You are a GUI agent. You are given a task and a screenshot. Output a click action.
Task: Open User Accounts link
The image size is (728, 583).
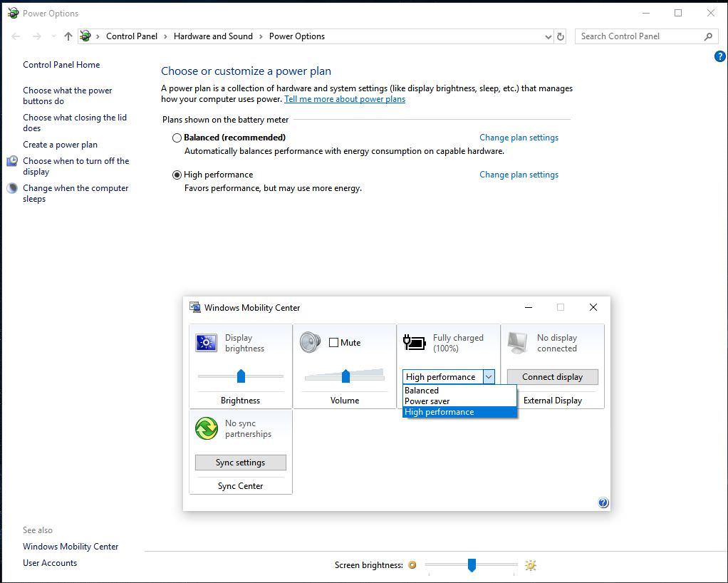point(50,562)
